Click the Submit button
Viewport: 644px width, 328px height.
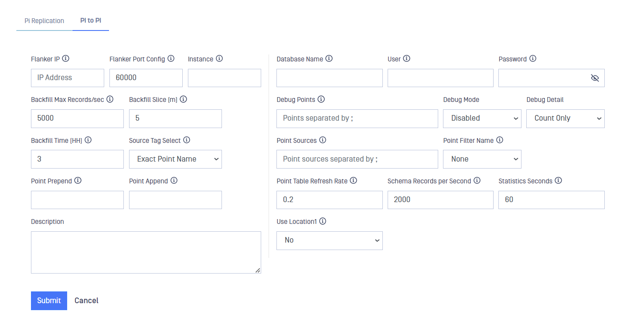(x=49, y=301)
